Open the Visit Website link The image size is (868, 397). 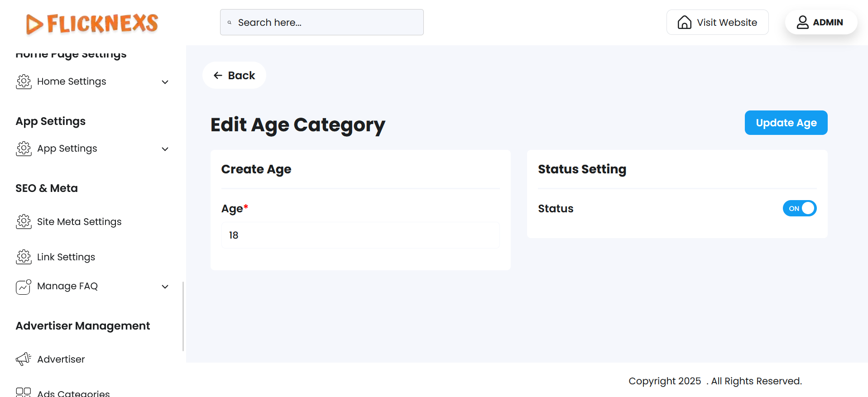[717, 23]
